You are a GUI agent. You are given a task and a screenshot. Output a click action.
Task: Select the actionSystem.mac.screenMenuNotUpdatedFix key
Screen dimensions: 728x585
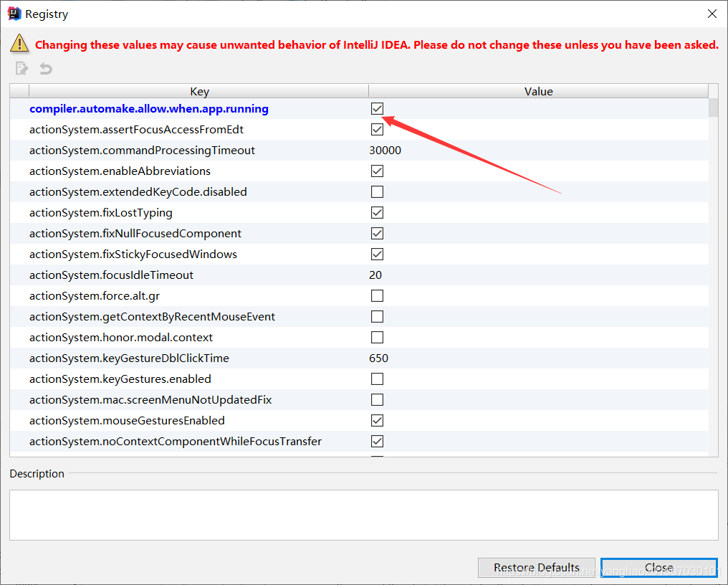(150, 399)
